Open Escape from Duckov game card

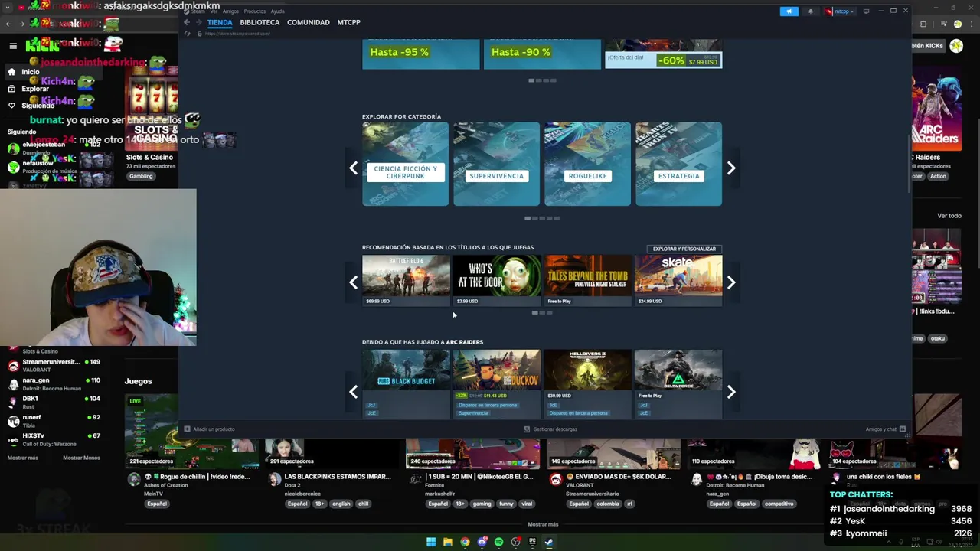(496, 384)
